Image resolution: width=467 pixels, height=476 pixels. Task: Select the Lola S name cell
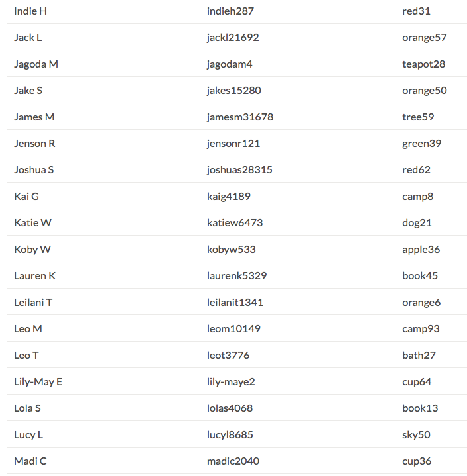click(x=27, y=408)
